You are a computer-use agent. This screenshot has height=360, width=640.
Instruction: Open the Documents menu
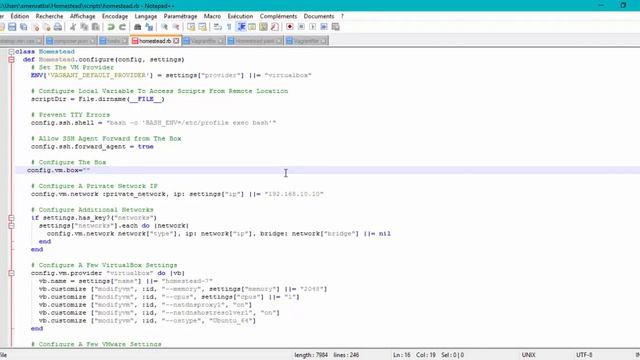[x=319, y=16]
